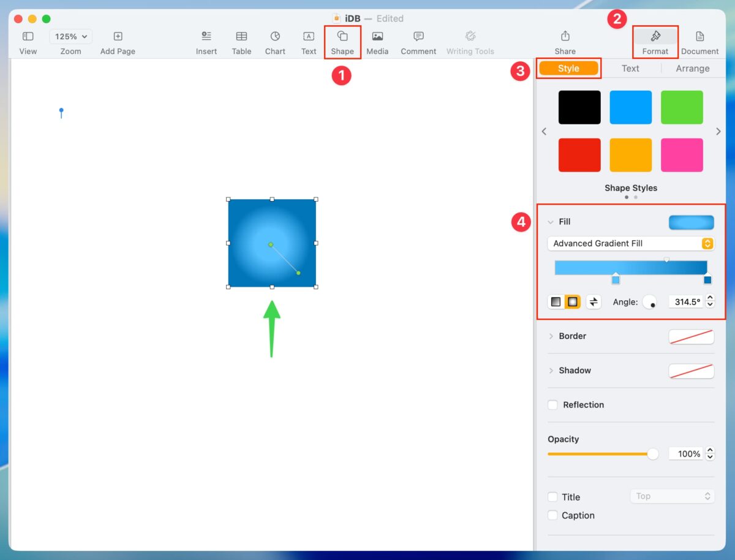Open the View sidebar toolbar button
This screenshot has height=560, width=735.
click(x=28, y=37)
